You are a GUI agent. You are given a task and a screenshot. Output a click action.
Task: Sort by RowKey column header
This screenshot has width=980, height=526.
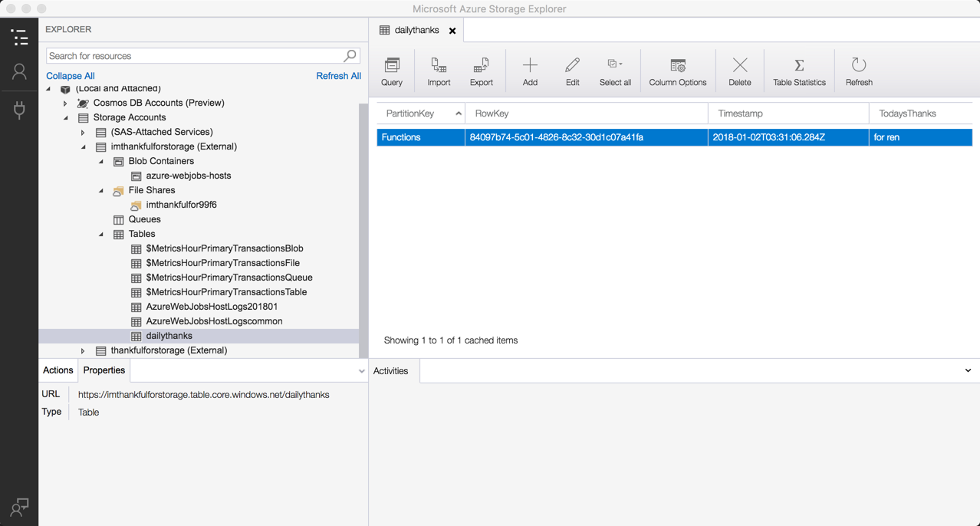(587, 113)
